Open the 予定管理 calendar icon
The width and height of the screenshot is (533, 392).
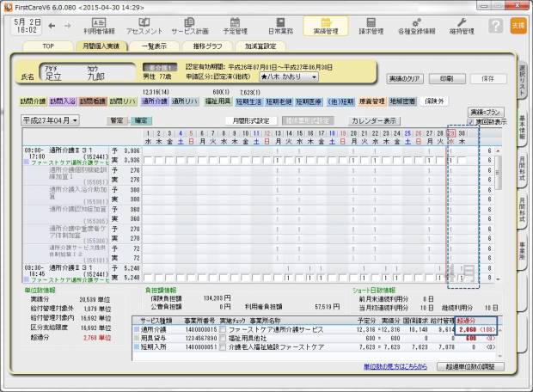(234, 26)
